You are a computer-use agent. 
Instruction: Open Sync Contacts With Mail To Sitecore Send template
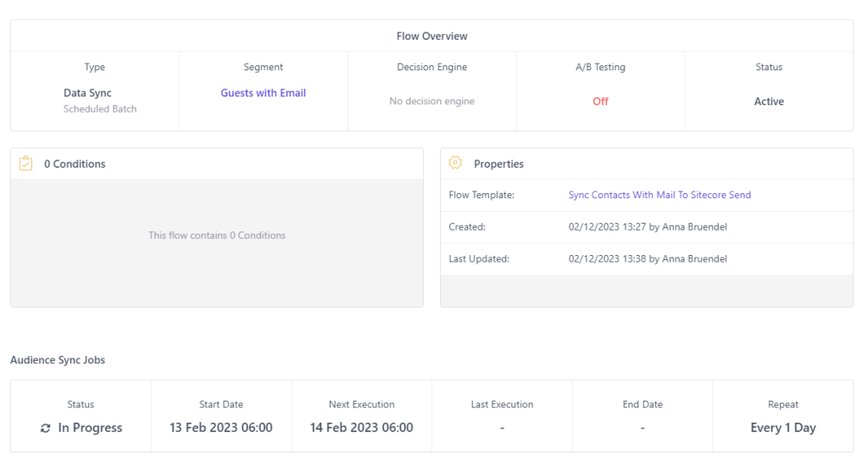[659, 195]
